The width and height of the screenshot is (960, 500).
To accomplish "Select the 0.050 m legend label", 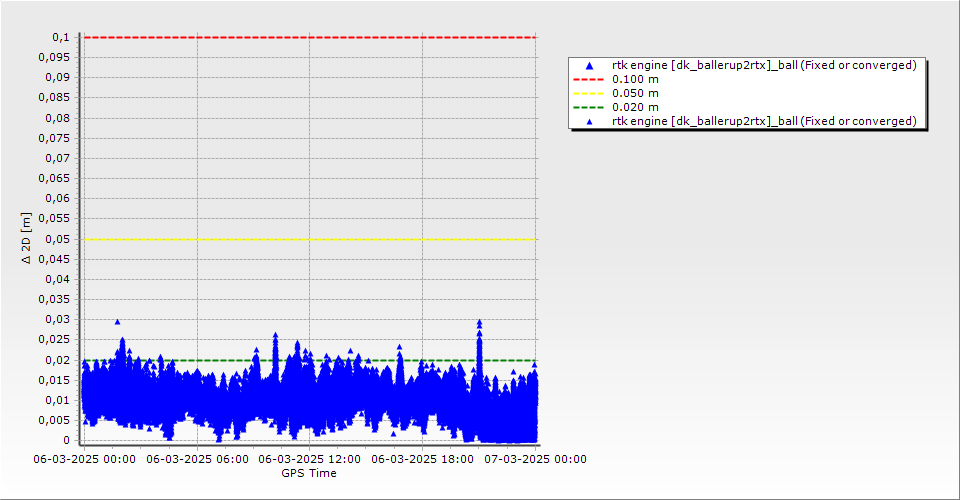I will (x=636, y=94).
